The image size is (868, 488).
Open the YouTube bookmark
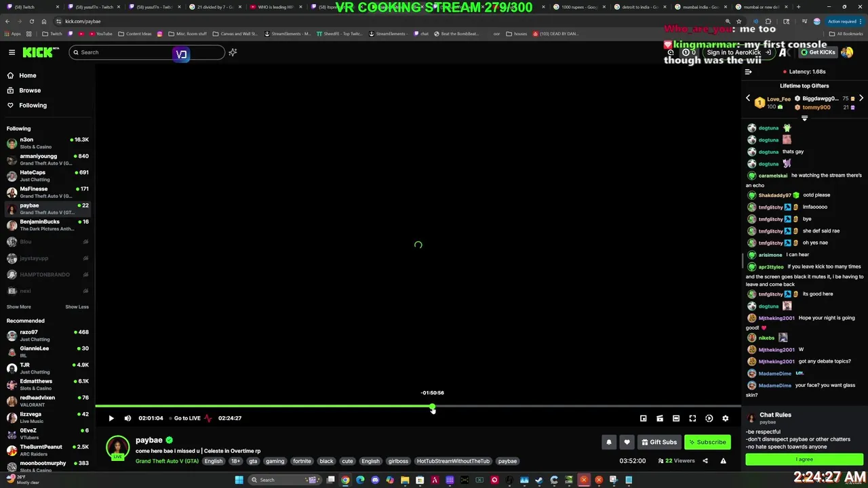click(x=100, y=33)
